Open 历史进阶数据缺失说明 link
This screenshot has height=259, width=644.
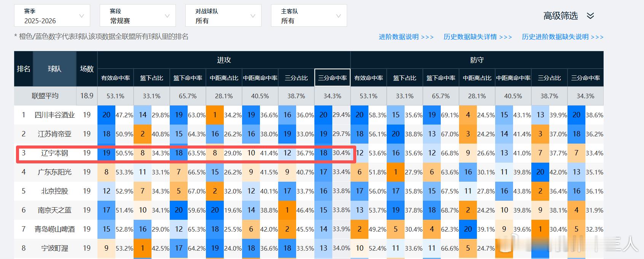pos(563,37)
